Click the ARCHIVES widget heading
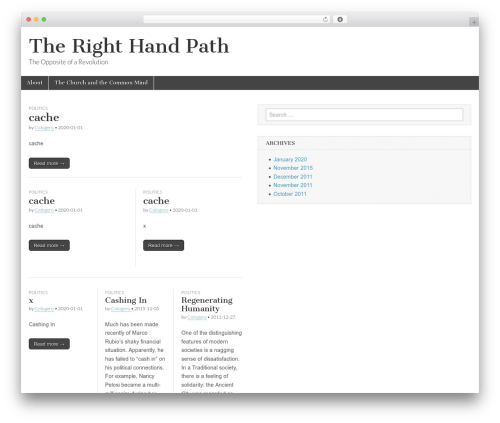 point(280,143)
